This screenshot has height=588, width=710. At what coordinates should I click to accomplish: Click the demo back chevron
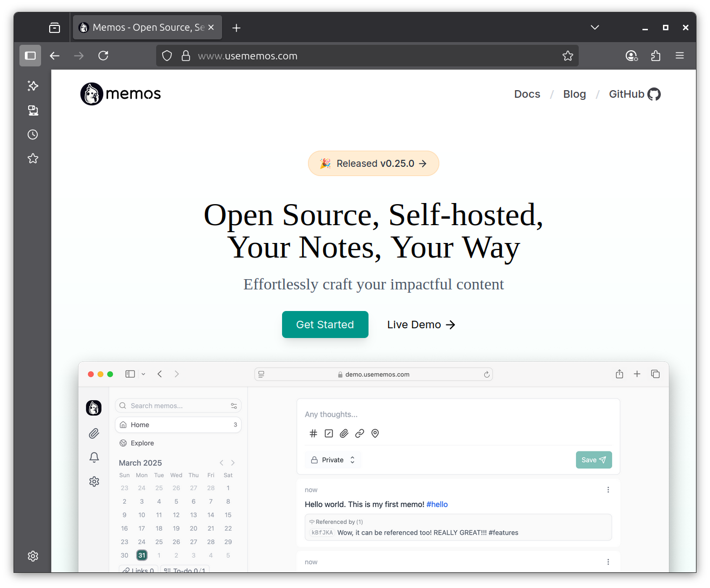(x=160, y=374)
